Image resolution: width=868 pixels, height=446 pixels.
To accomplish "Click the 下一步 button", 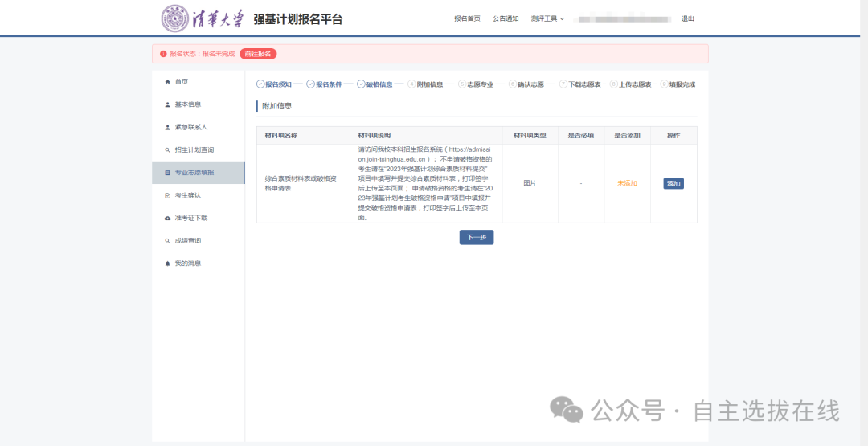I will click(477, 237).
